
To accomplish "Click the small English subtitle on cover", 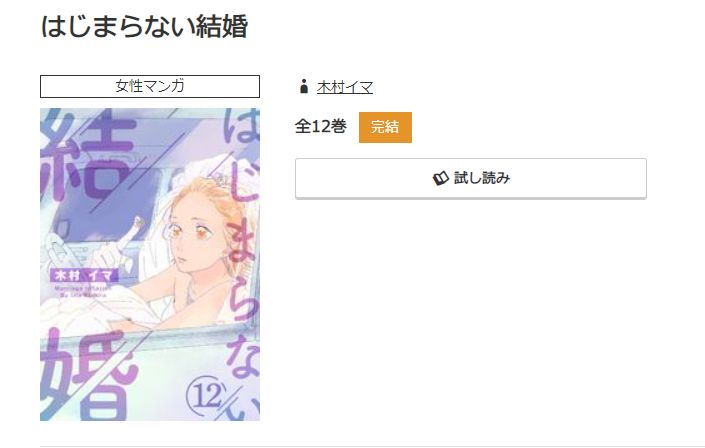I will pyautogui.click(x=81, y=291).
